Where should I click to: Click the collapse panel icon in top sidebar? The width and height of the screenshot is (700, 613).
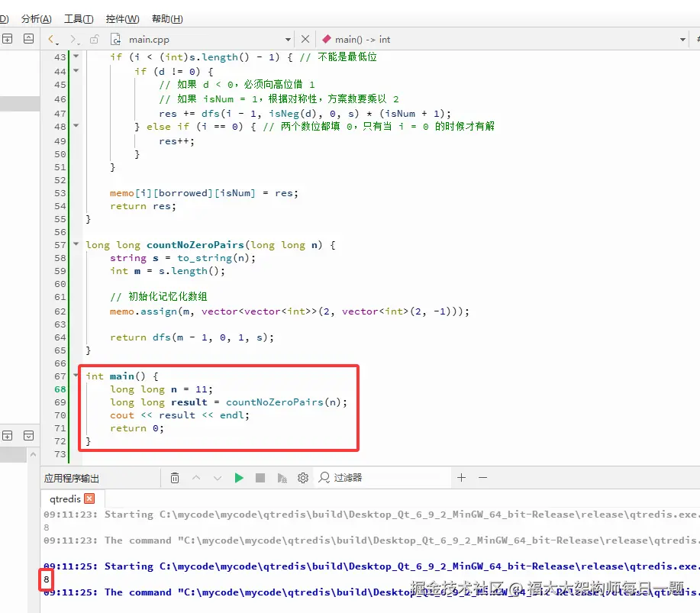[x=28, y=39]
